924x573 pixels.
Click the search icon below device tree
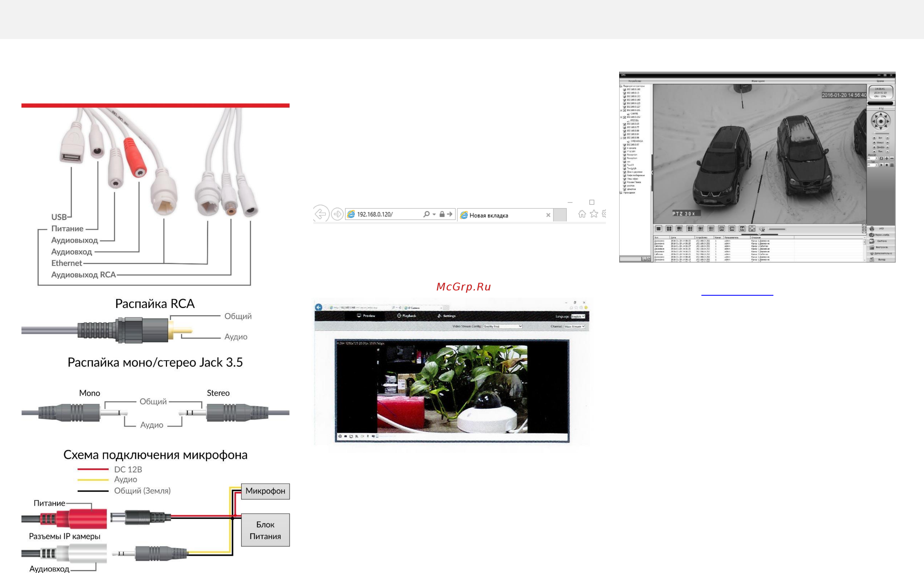[x=644, y=259]
